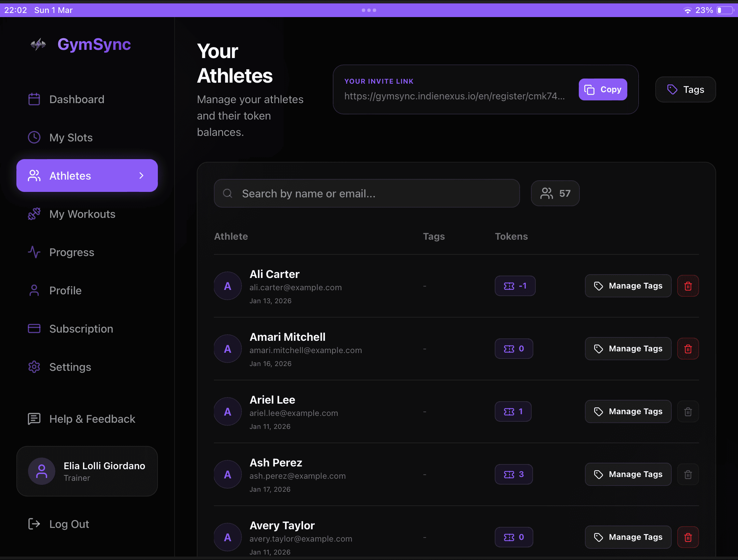Expand the Athletes chevron arrow in sidebar

coord(141,176)
